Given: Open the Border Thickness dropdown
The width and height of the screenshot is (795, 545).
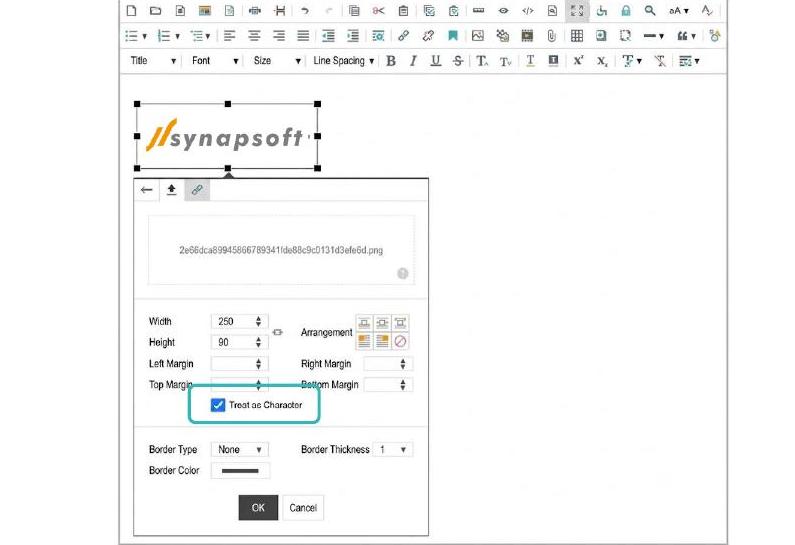Looking at the screenshot, I should point(392,449).
